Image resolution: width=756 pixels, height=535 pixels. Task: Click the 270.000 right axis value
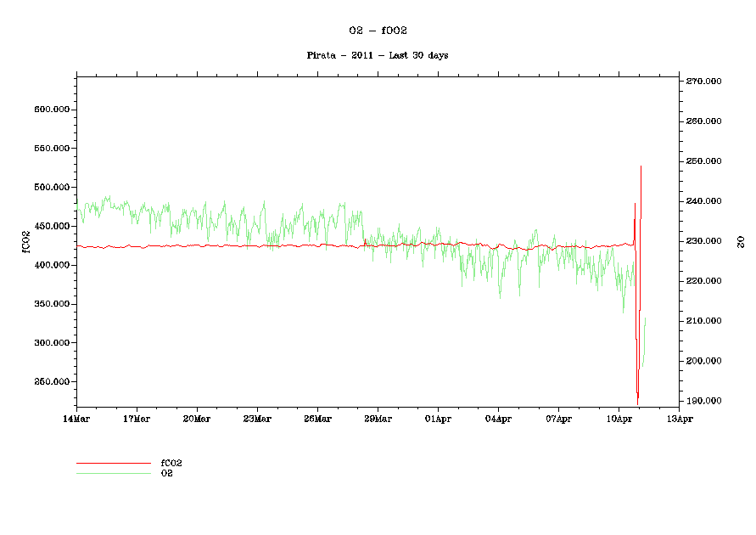pos(703,82)
